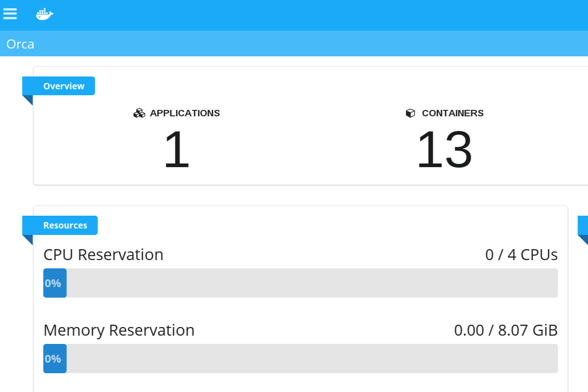Image resolution: width=588 pixels, height=392 pixels.
Task: Click the CPU Reservation progress bar track
Action: click(x=311, y=283)
